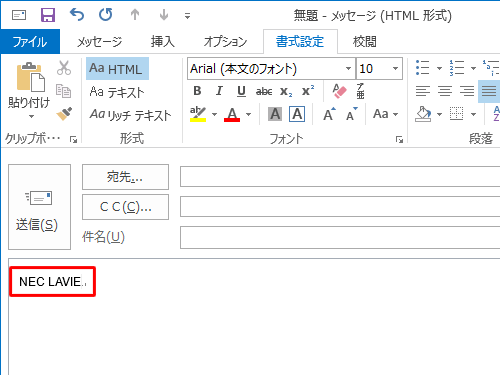
Task: Click the 送信(S) send button
Action: [x=40, y=207]
